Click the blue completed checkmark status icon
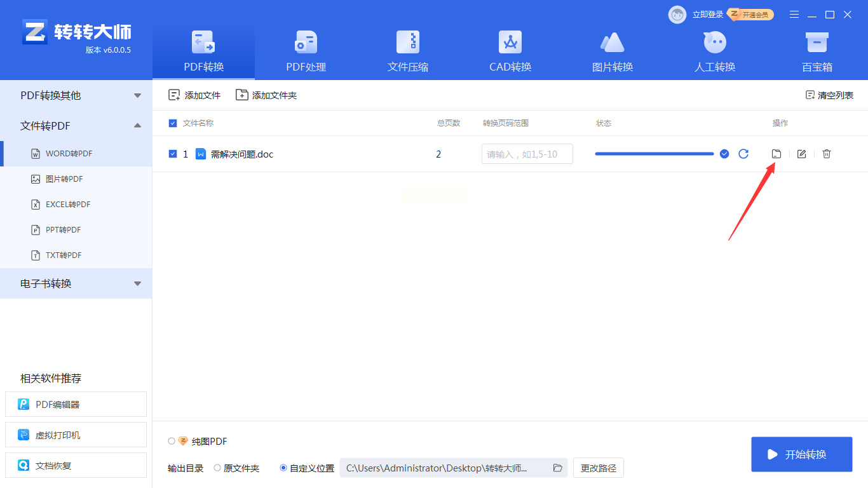868x488 pixels. [x=724, y=154]
